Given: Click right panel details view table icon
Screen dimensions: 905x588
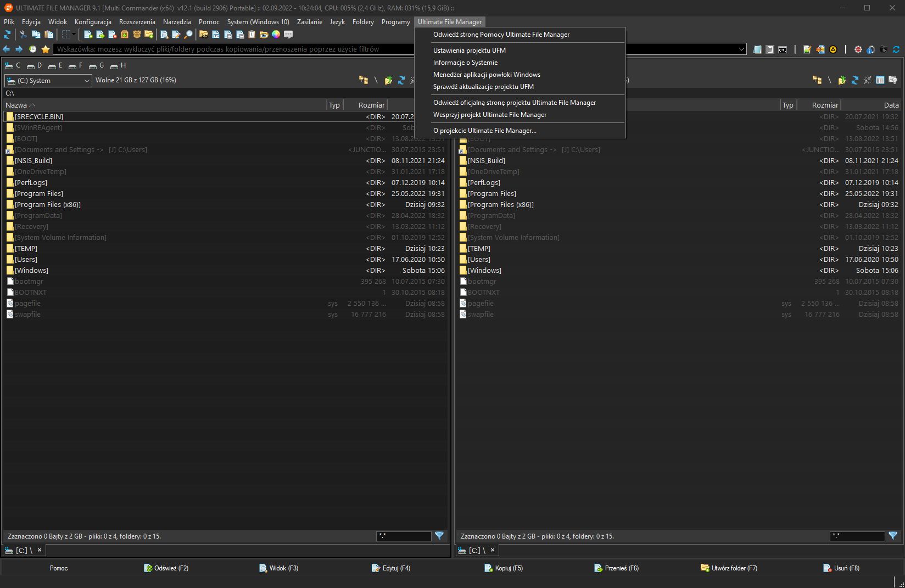Looking at the screenshot, I should coord(880,80).
